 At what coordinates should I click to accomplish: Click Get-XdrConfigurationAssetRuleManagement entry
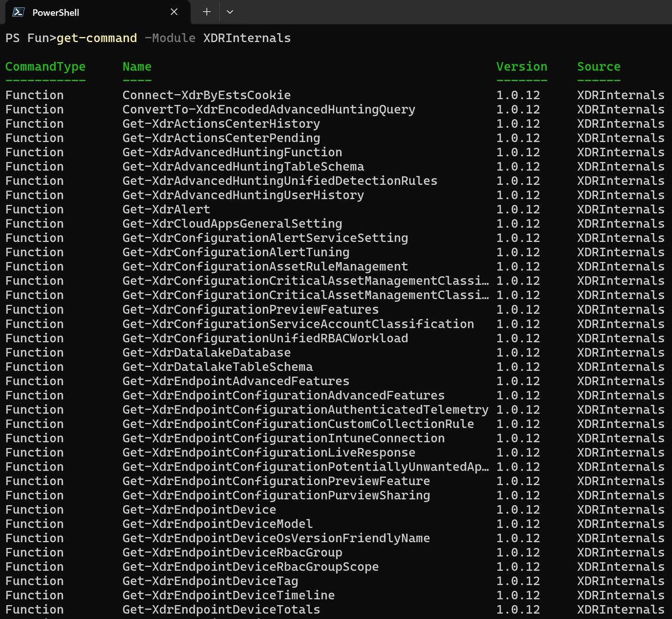click(265, 267)
